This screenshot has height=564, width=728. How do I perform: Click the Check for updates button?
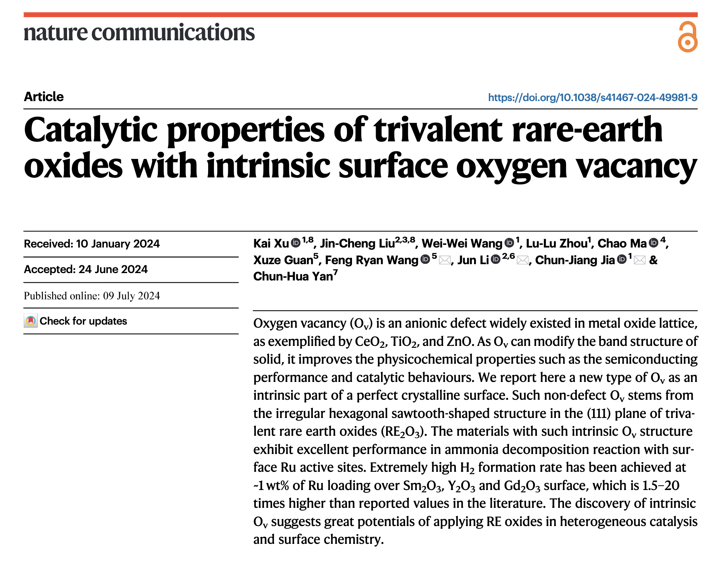tap(76, 321)
